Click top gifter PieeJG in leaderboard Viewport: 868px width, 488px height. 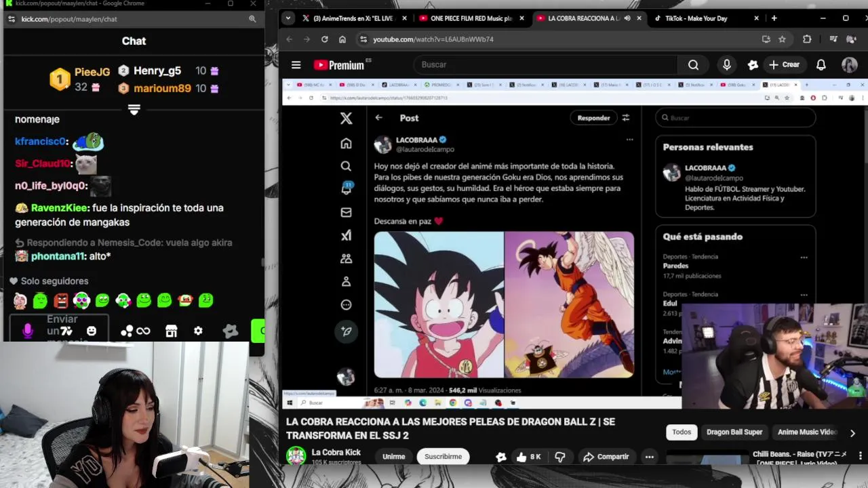tap(92, 72)
